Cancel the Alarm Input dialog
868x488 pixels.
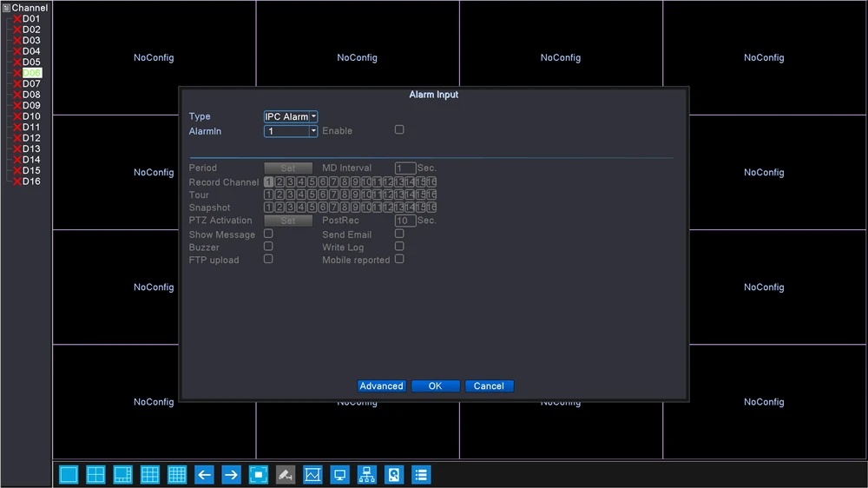click(489, 386)
